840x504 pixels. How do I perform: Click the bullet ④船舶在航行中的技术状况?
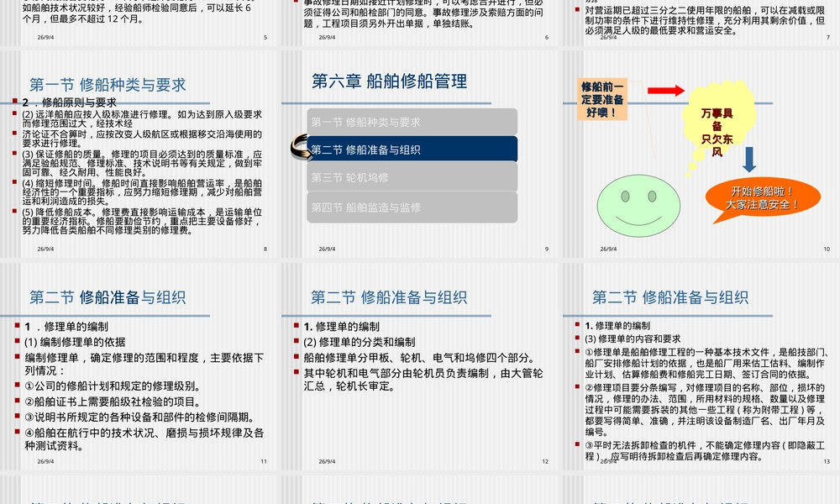click(144, 439)
